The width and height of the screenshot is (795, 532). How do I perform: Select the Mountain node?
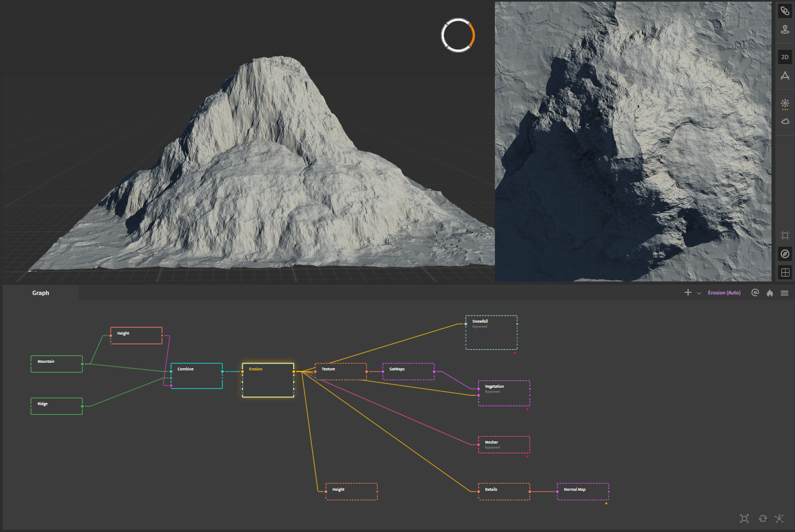click(56, 364)
